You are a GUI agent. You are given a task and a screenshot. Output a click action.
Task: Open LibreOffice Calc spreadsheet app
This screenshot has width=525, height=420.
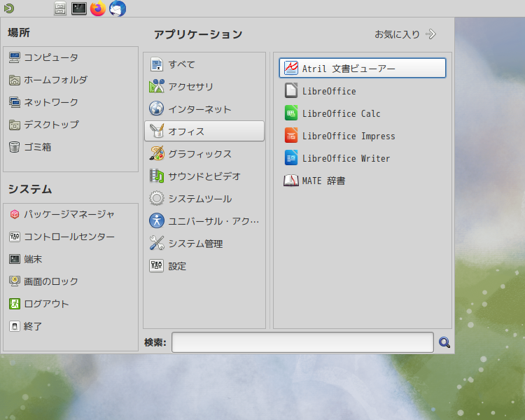pos(363,113)
